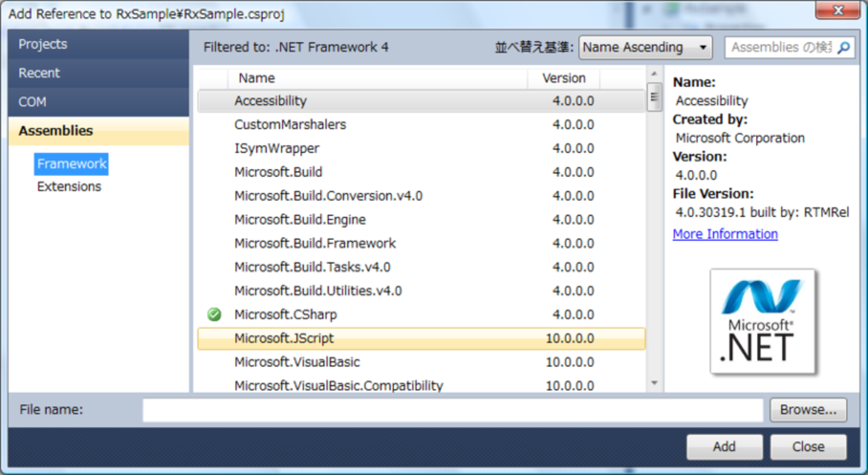Image resolution: width=868 pixels, height=475 pixels.
Task: Open the Name Ascending sort dropdown
Action: coord(645,47)
